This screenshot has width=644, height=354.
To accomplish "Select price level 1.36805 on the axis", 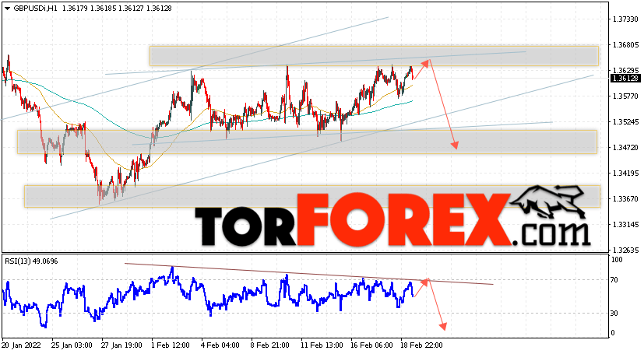I will click(x=625, y=44).
